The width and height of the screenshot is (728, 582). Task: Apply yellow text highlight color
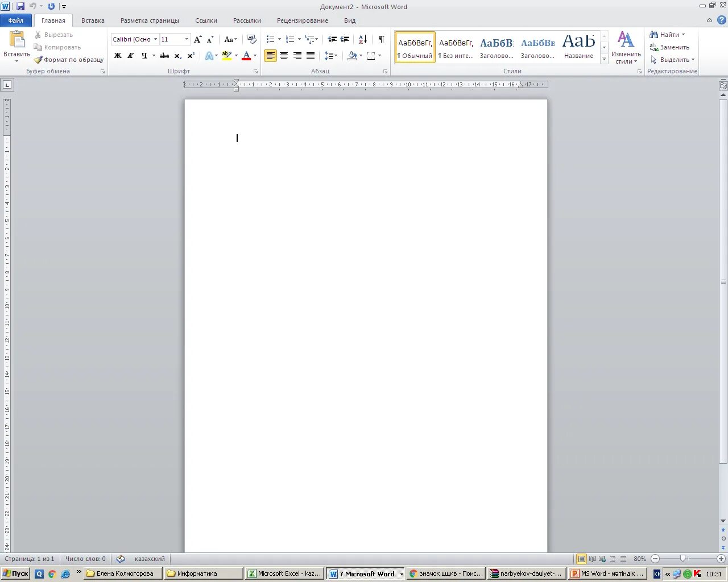pyautogui.click(x=227, y=56)
